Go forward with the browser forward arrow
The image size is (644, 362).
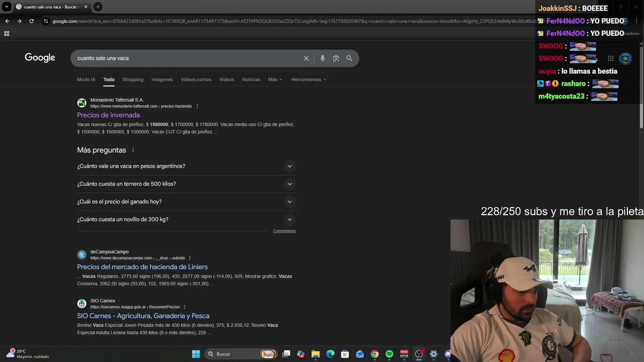19,21
